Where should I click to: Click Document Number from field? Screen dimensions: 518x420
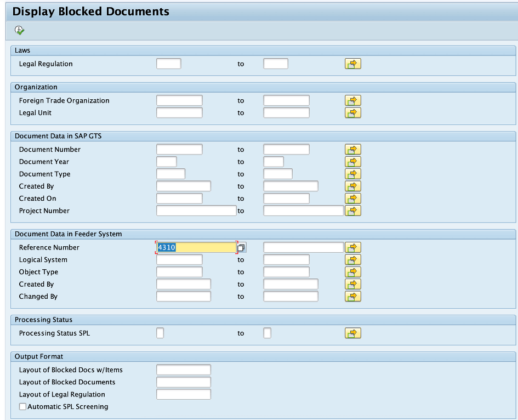(179, 149)
